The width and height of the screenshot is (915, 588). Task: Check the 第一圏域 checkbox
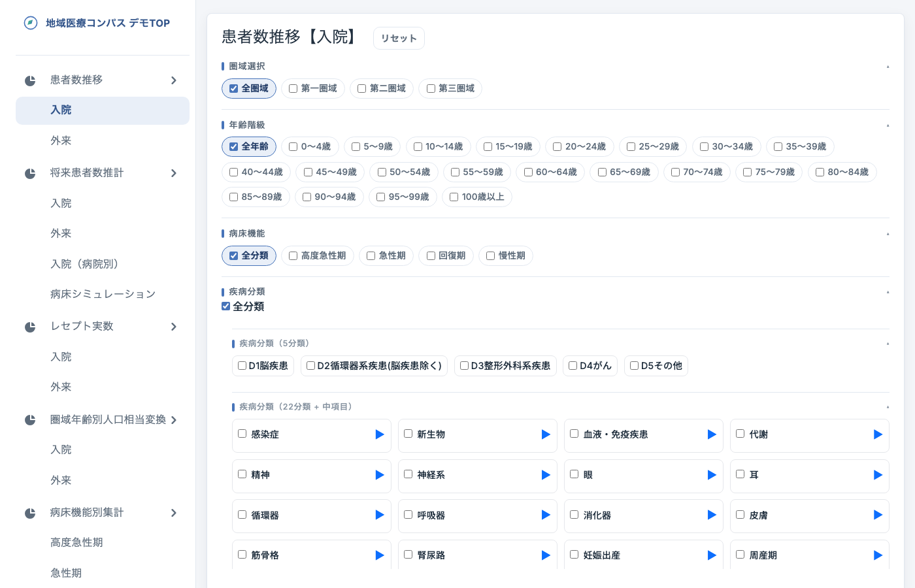click(293, 89)
